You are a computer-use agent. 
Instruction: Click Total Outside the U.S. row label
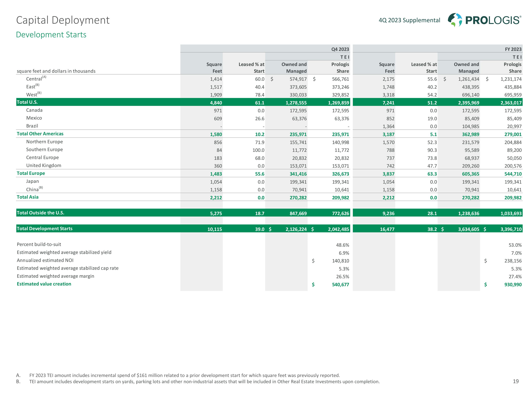[x=40, y=213]
